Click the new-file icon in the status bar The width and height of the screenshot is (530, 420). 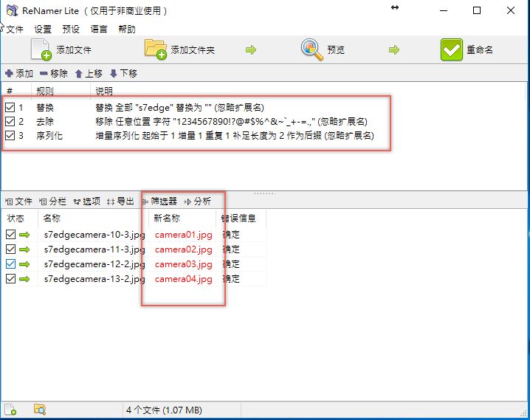click(x=10, y=410)
